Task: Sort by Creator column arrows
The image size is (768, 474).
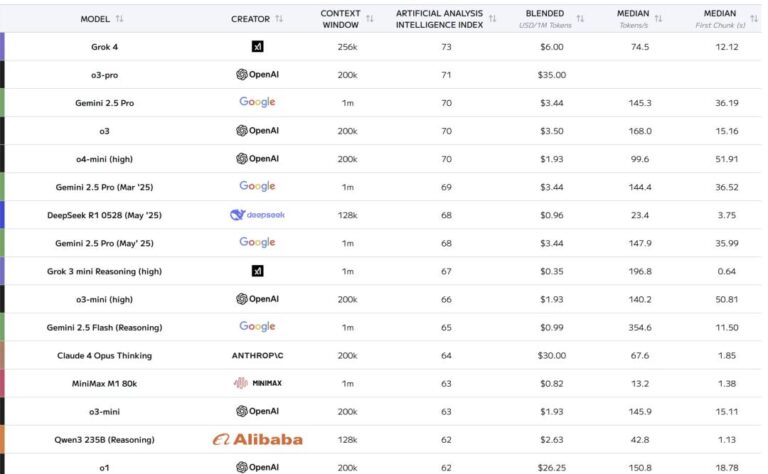Action: pos(279,18)
